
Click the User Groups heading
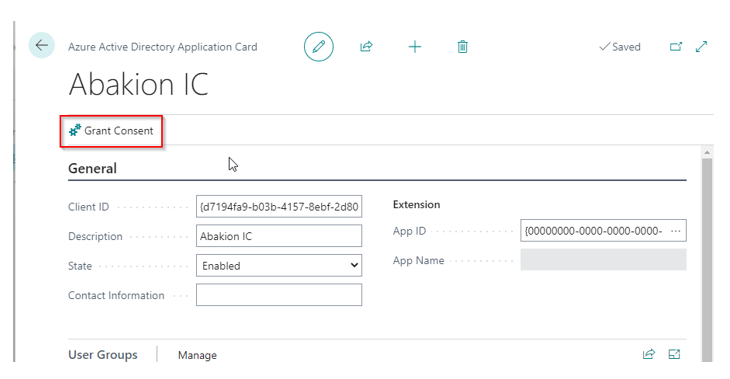pos(103,355)
